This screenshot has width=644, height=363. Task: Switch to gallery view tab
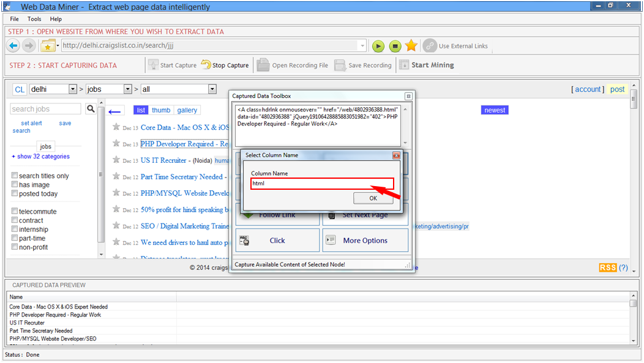[187, 110]
